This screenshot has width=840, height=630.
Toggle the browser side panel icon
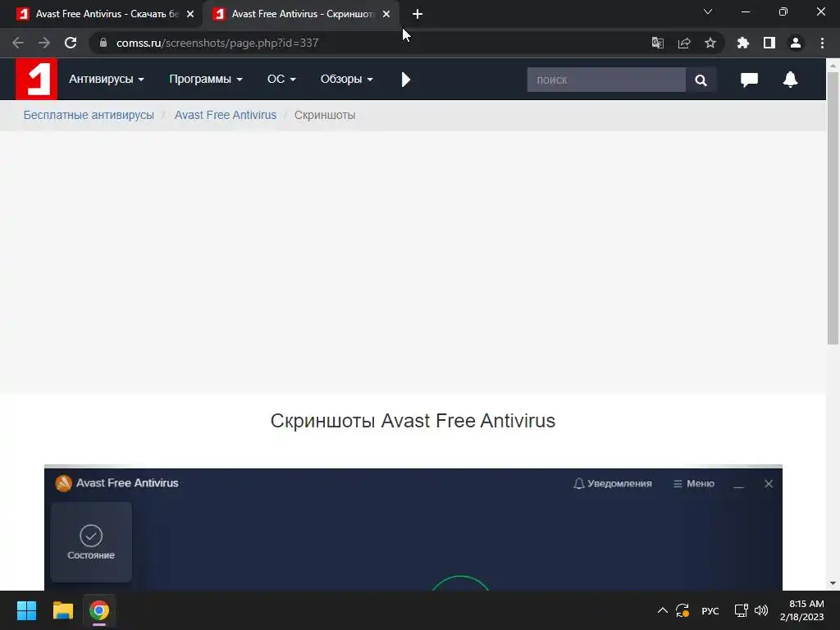coord(769,43)
